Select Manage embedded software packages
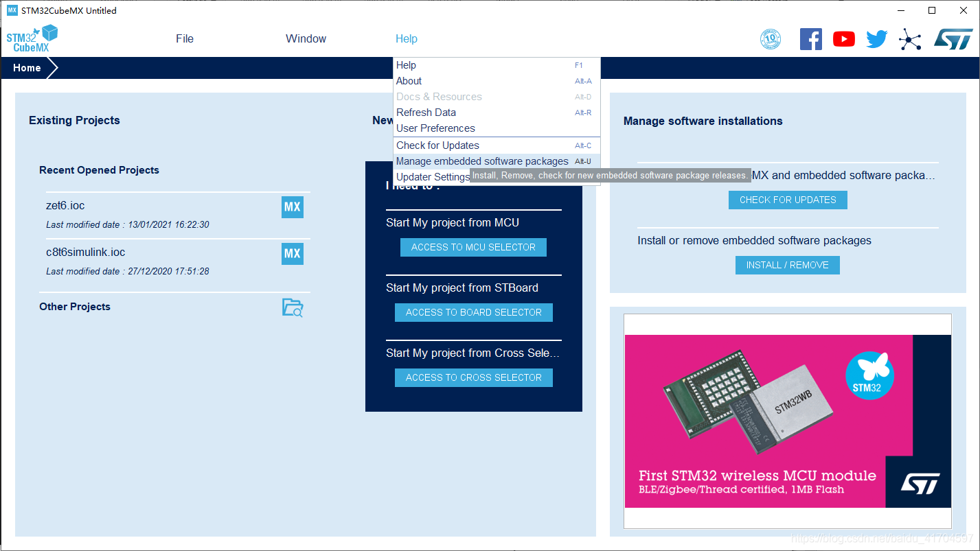This screenshot has height=551, width=980. [482, 161]
